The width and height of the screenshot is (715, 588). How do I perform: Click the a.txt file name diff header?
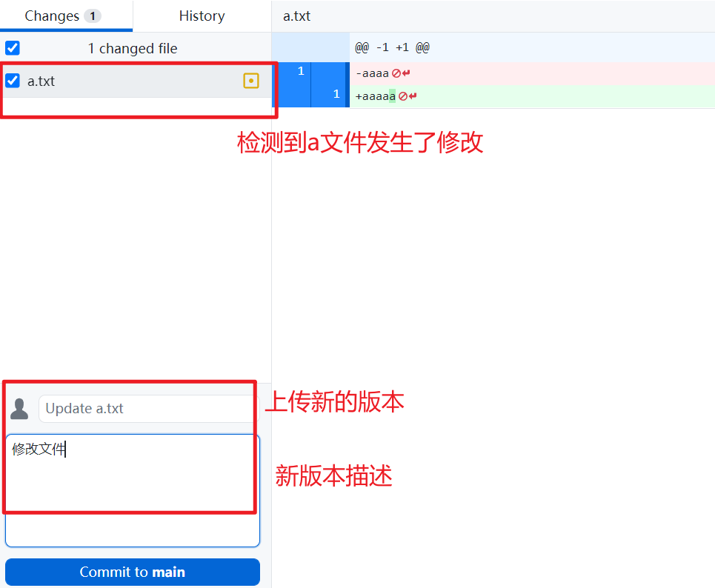tap(297, 16)
